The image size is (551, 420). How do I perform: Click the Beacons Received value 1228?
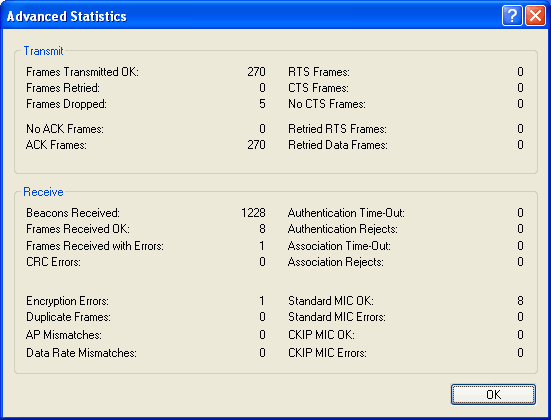253,213
